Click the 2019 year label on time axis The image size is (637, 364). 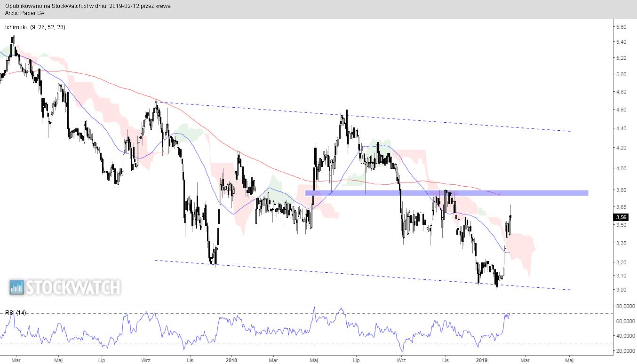click(481, 360)
